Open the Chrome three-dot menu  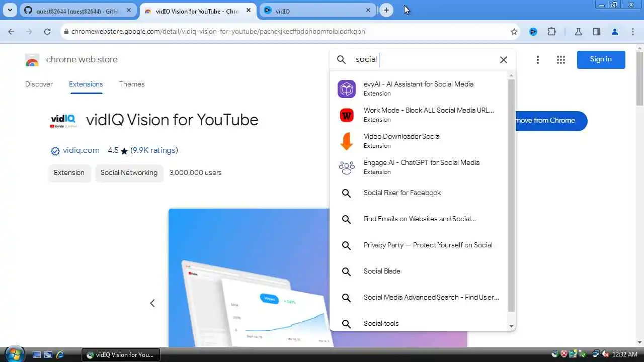pyautogui.click(x=632, y=32)
